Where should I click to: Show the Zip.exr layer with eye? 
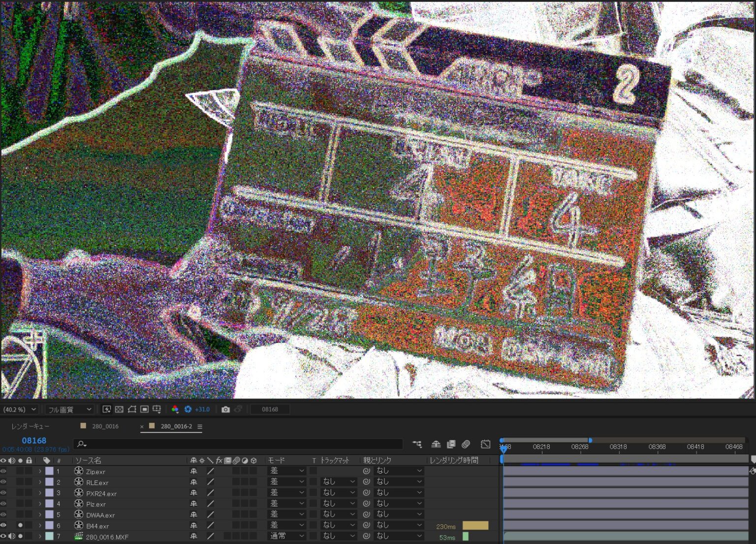tap(3, 471)
